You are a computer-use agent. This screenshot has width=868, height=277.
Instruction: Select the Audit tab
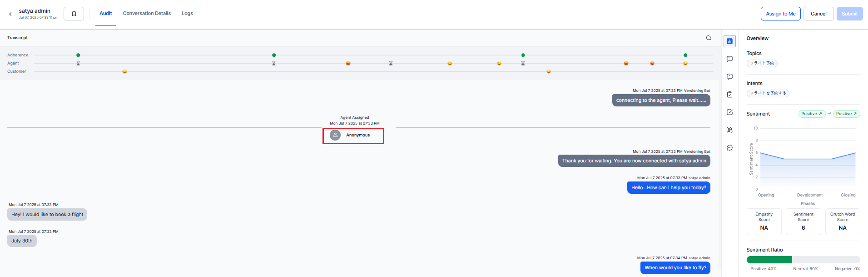coord(105,14)
